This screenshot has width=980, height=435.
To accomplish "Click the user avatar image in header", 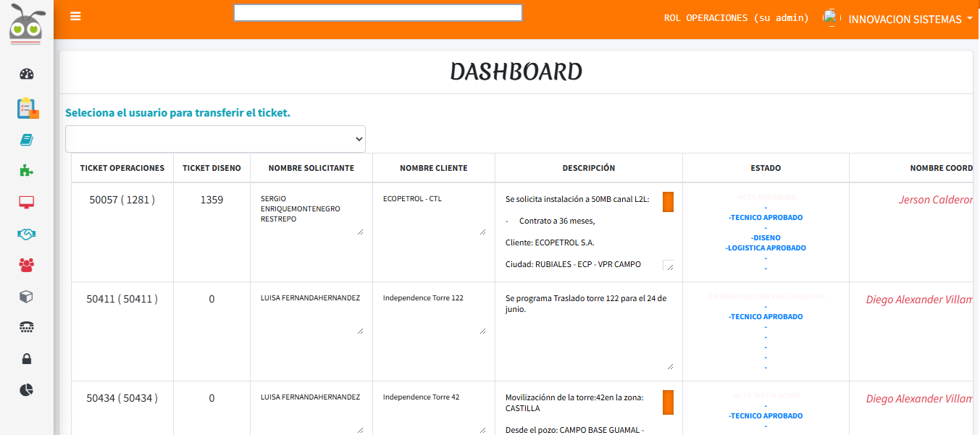I will (x=831, y=17).
